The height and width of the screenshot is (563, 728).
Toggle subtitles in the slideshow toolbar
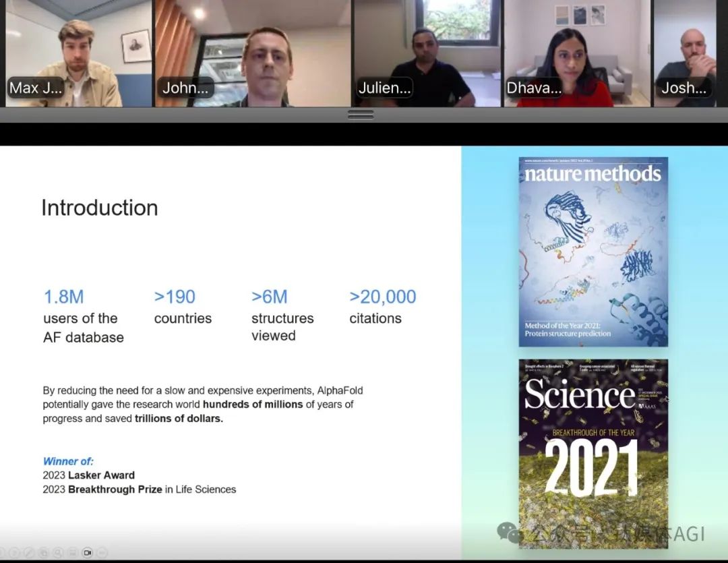click(73, 553)
